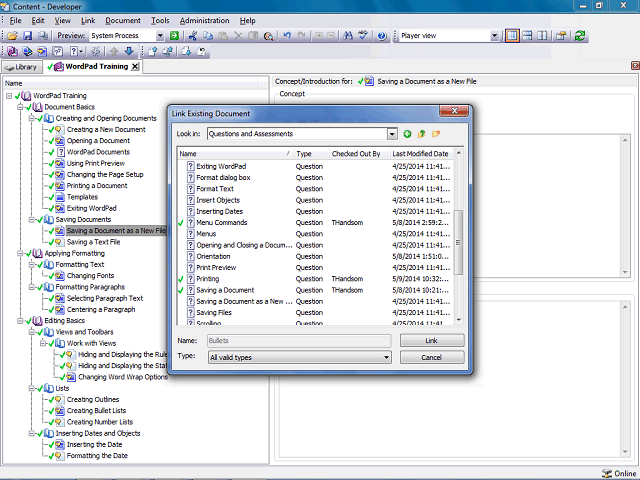Click the Save floppy disk icon
Screen dimensions: 640x480
pyautogui.click(x=27, y=36)
